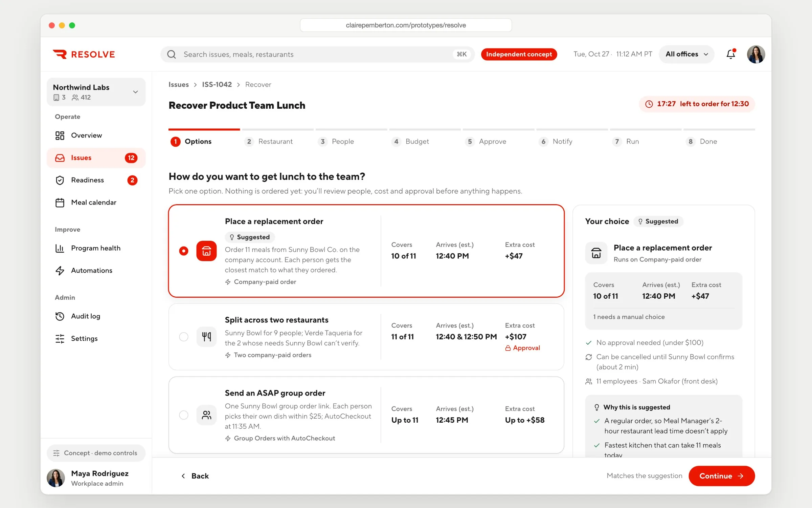Viewport: 812px width, 508px height.
Task: Click the Back button
Action: [x=195, y=476]
